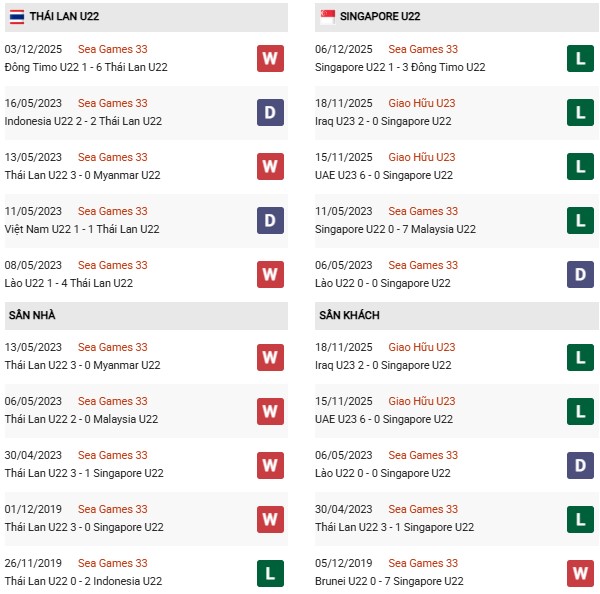The width and height of the screenshot is (600, 594).
Task: Open the Thái Lan U22 0-2 Indonesia U22 match
Action: click(82, 581)
